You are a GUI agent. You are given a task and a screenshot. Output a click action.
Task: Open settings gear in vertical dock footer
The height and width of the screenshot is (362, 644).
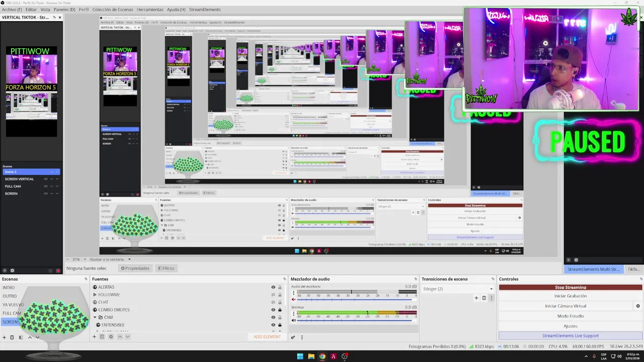point(13,270)
